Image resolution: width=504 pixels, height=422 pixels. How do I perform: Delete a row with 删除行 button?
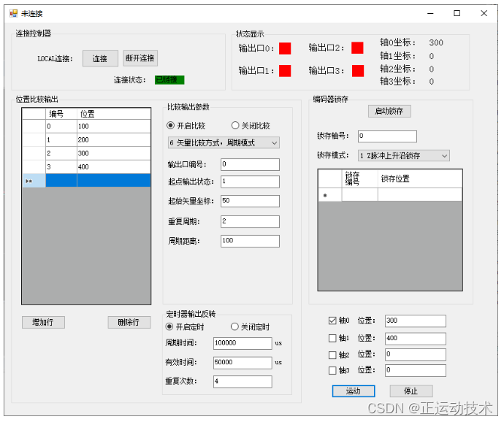pyautogui.click(x=129, y=323)
